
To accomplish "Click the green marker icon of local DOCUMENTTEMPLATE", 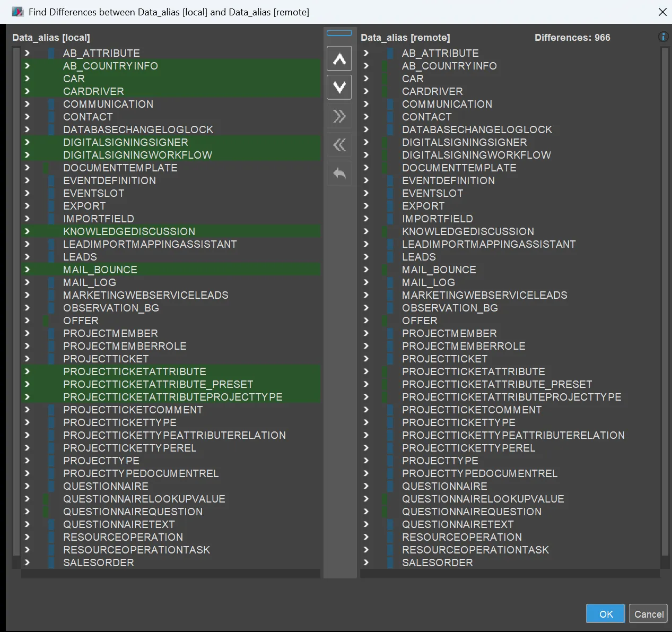I will coord(46,168).
